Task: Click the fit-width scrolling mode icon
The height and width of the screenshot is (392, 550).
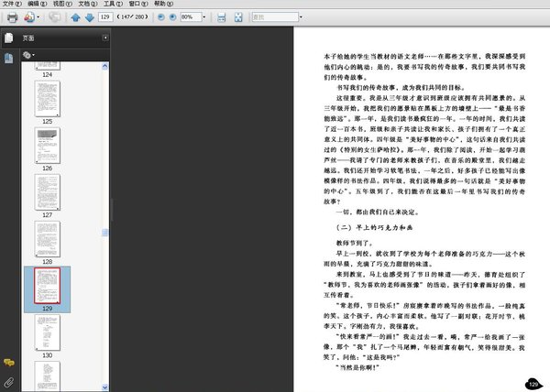Action: [221, 17]
